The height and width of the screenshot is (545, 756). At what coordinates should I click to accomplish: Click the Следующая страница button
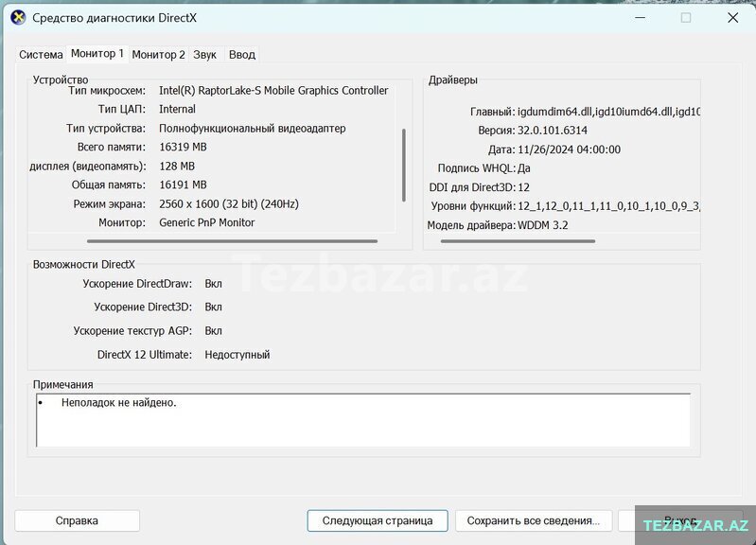click(378, 521)
